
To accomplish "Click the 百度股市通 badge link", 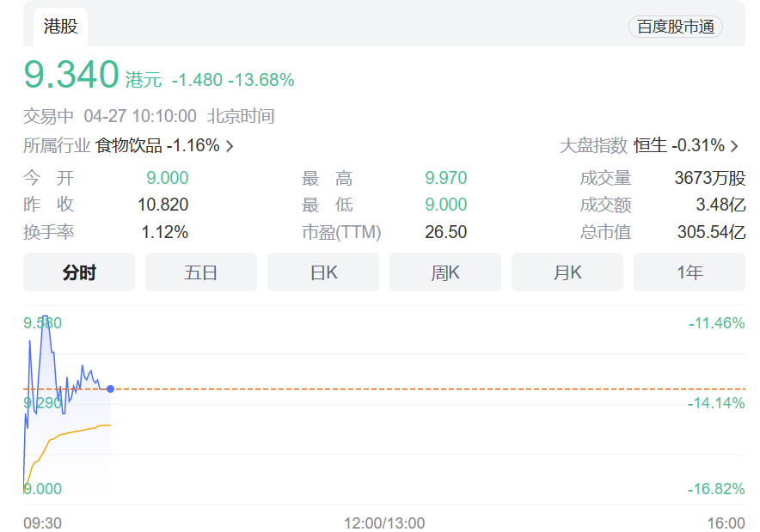I will click(x=676, y=27).
